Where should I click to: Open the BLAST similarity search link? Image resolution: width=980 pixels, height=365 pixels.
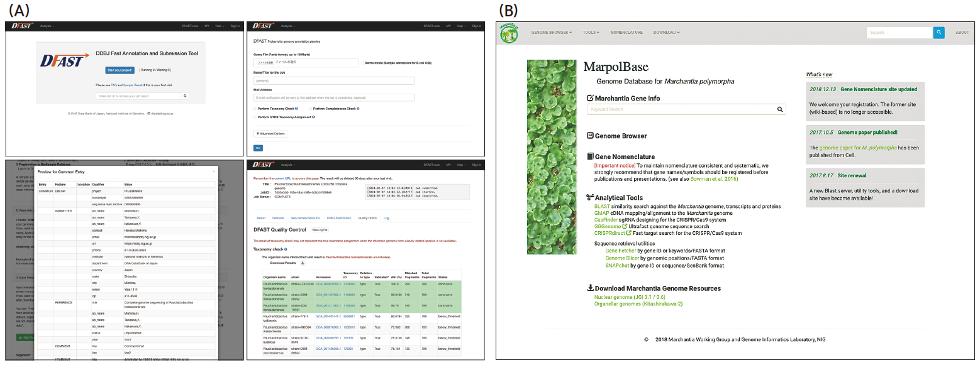coord(603,206)
